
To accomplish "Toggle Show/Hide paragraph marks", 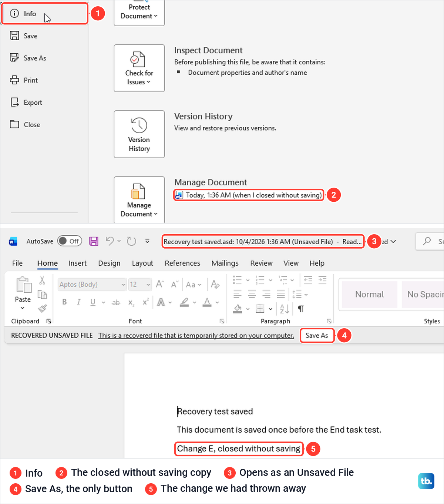I will (x=301, y=309).
